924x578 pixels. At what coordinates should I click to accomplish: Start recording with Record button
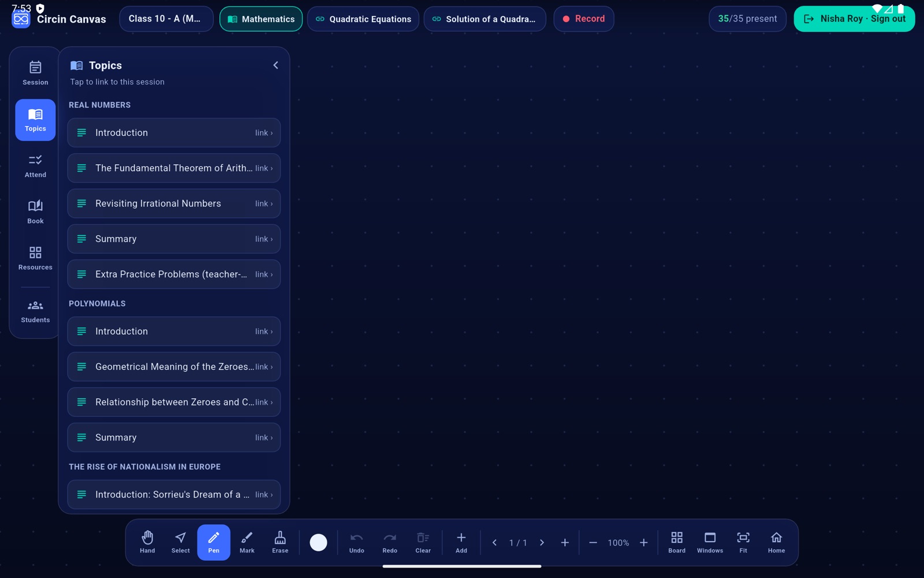tap(583, 19)
